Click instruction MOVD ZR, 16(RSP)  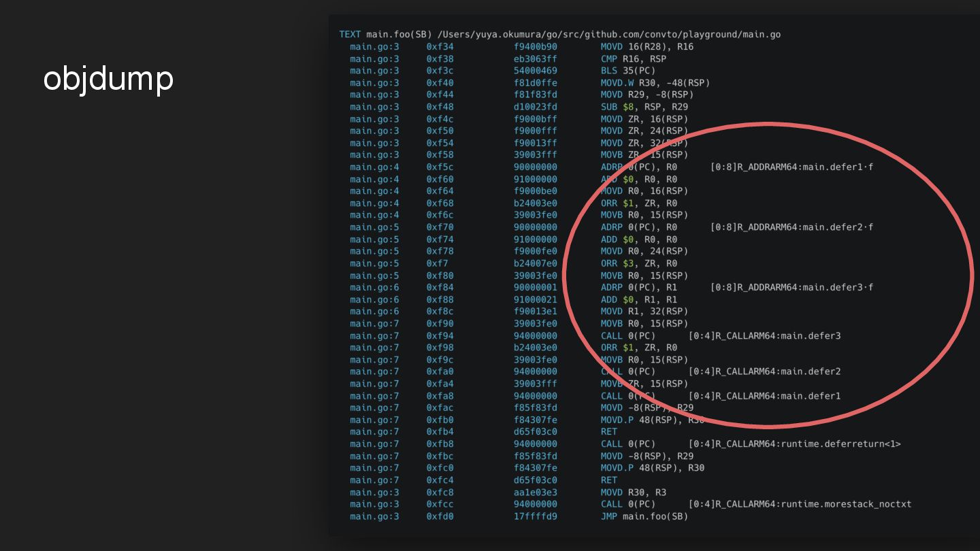pyautogui.click(x=644, y=119)
